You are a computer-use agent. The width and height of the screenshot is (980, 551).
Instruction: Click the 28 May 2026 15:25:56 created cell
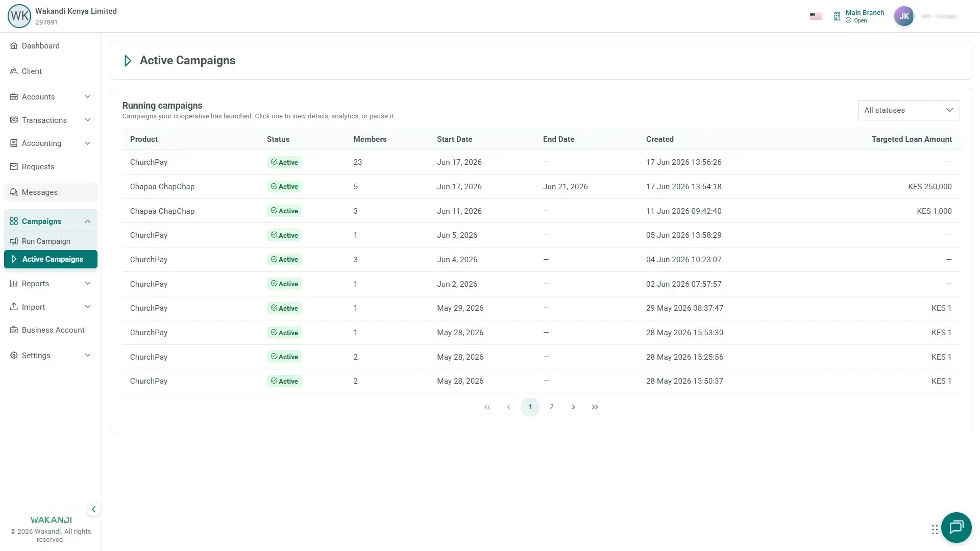pos(684,357)
